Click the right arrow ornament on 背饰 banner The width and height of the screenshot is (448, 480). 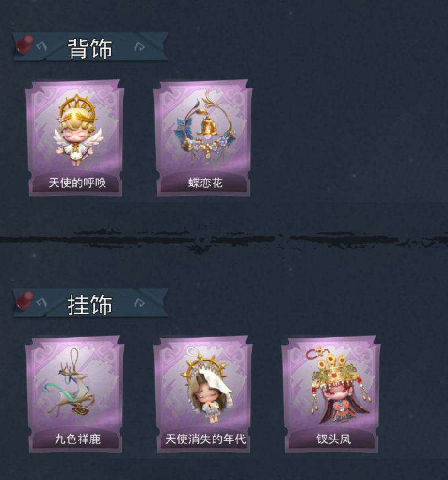139,47
